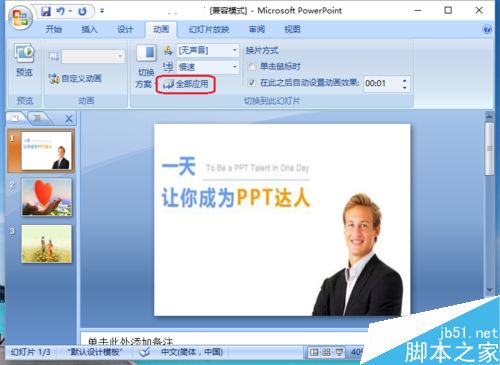The height and width of the screenshot is (365, 500).
Task: Switch to Slide Sorter view
Action: (x=327, y=352)
